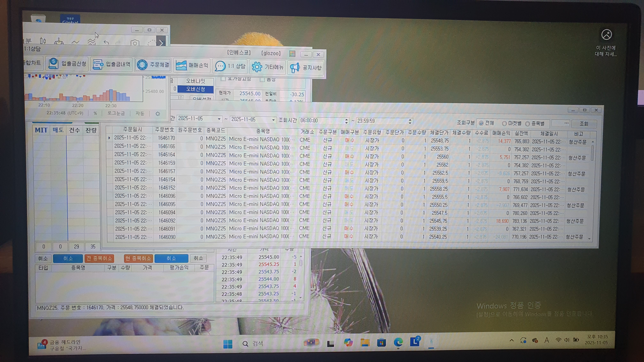Expand the chart toolbar overflow chevron

pos(161,43)
